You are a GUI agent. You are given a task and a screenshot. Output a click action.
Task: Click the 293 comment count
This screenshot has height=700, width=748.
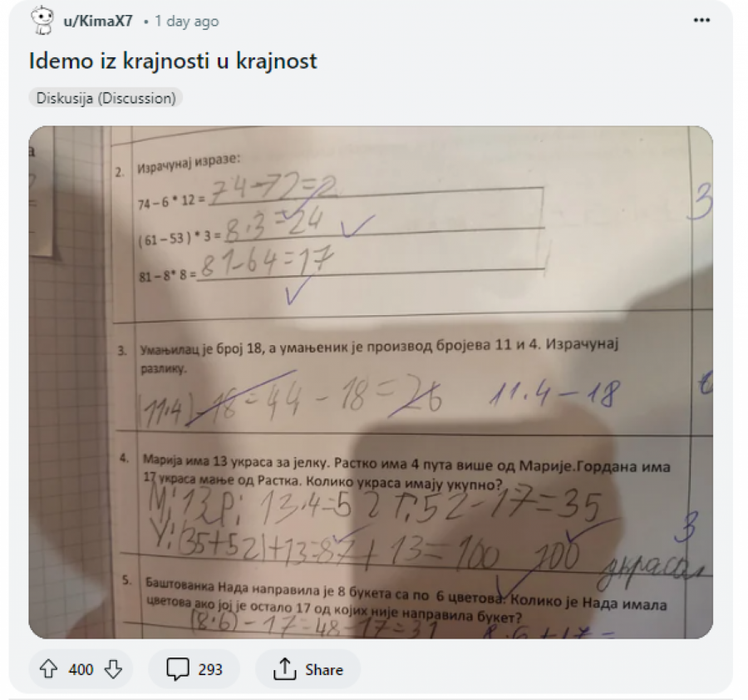click(210, 669)
